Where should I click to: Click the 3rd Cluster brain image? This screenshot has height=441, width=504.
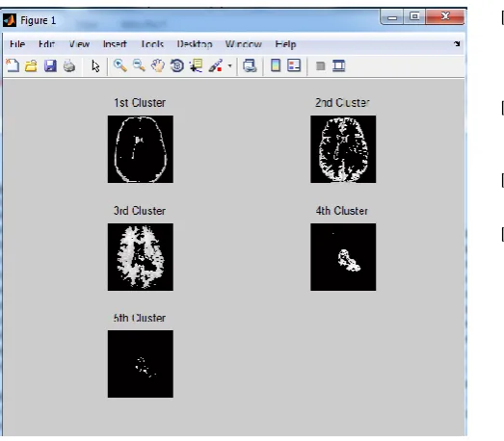tap(141, 257)
